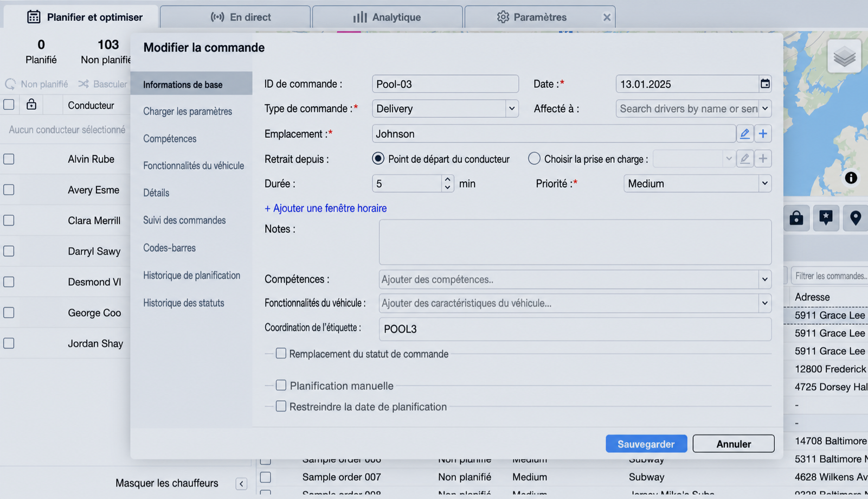868x499 pixels.
Task: Click the lock icon in drivers header
Action: click(x=31, y=105)
